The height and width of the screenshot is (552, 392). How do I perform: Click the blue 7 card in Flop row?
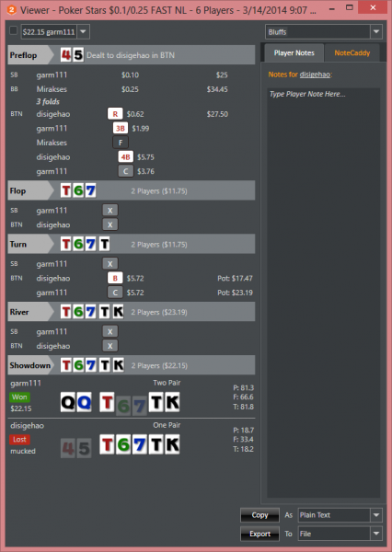90,190
